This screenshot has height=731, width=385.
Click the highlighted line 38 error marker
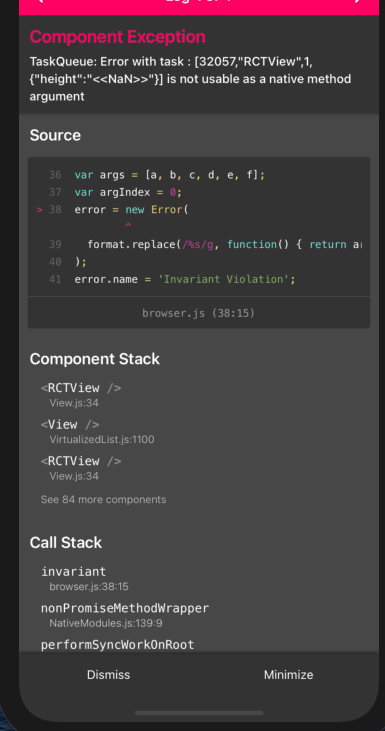click(40, 210)
